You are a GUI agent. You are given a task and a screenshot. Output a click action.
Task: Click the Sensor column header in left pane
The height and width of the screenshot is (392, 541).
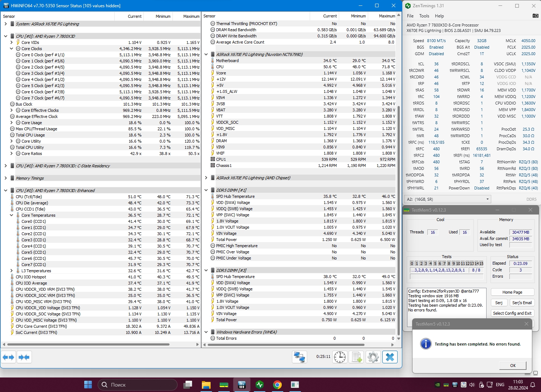point(58,16)
